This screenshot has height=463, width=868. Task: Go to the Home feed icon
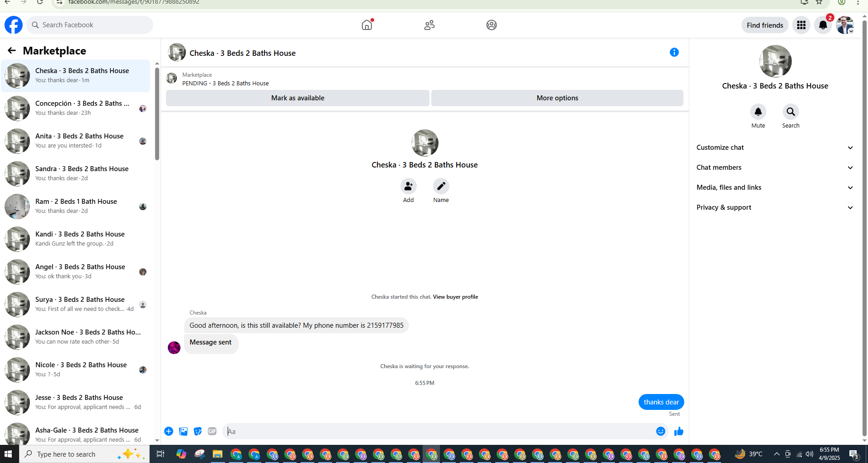(x=367, y=25)
